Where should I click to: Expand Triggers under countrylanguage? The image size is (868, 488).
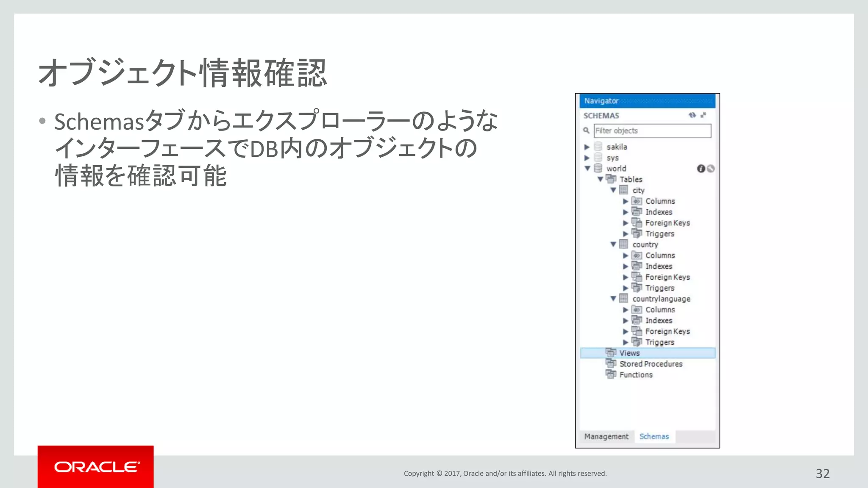click(626, 342)
